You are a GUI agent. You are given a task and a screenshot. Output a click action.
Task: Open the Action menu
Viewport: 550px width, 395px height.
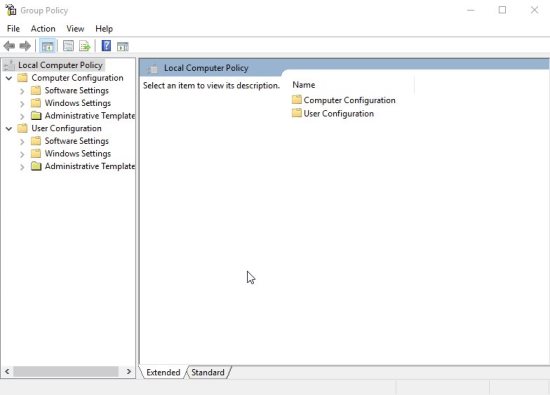(x=43, y=29)
